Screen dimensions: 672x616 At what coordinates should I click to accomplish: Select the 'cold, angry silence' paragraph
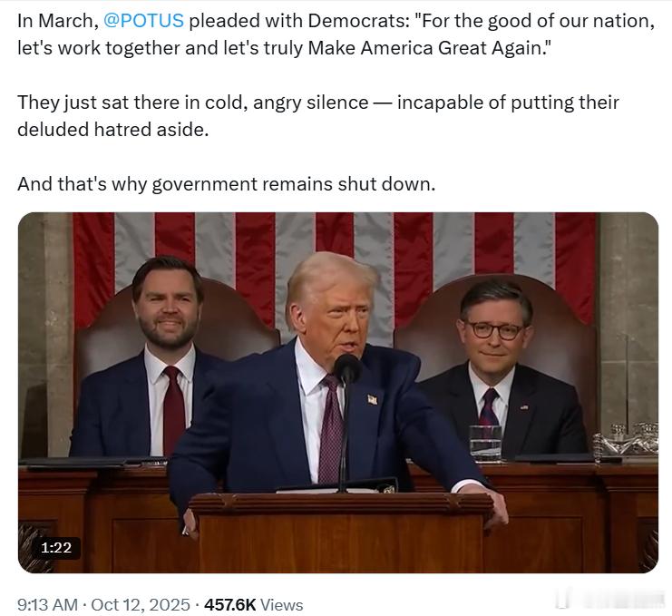pos(318,116)
